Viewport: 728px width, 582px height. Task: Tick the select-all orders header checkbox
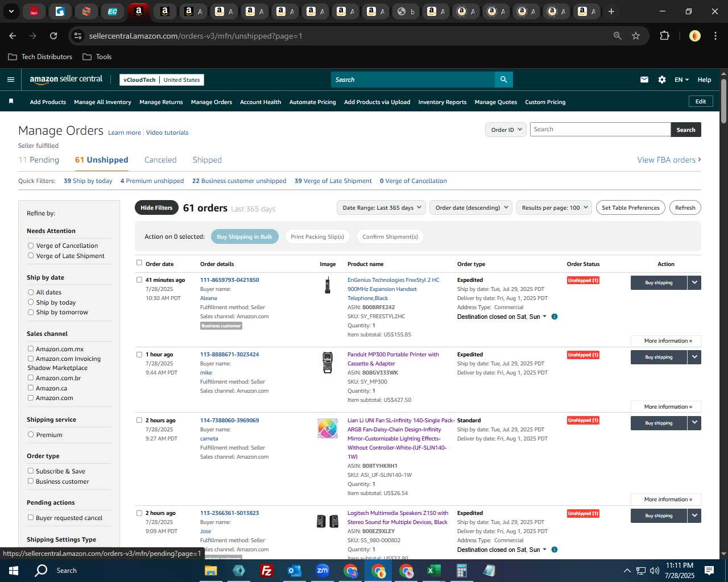point(139,263)
